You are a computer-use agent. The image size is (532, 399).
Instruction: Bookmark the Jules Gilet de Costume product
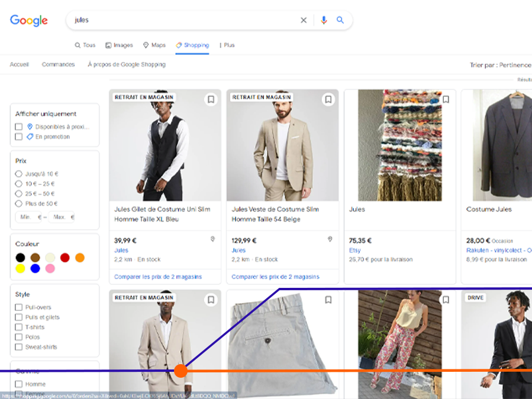tap(211, 99)
